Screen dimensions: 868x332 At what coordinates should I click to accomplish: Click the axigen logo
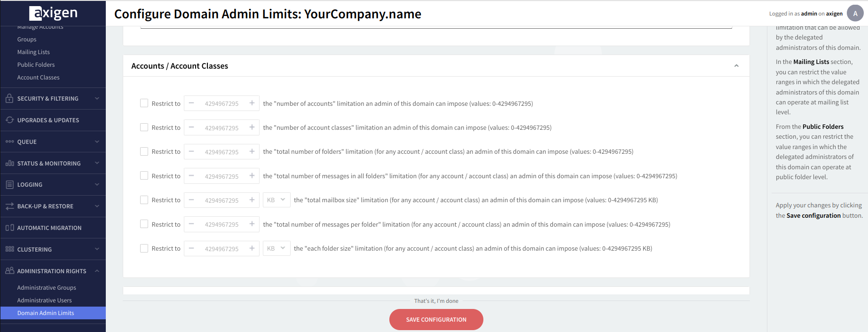[x=53, y=13]
